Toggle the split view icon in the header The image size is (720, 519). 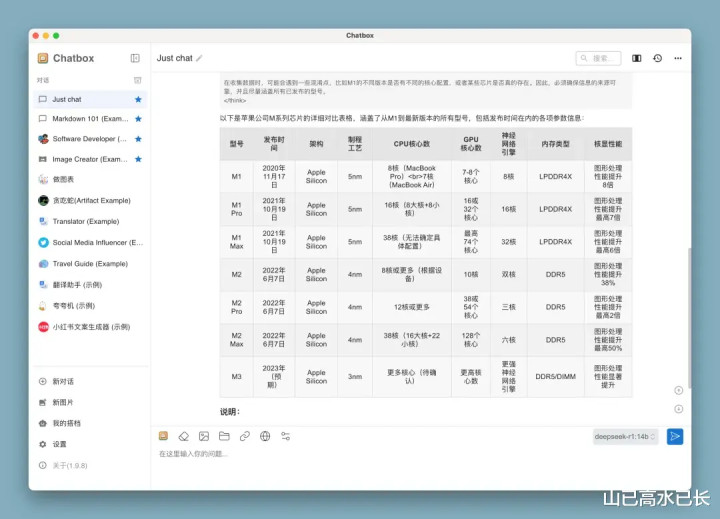636,58
